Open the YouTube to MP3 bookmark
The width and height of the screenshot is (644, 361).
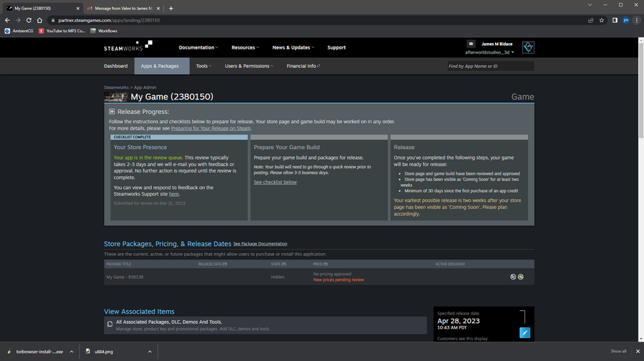pos(62,31)
